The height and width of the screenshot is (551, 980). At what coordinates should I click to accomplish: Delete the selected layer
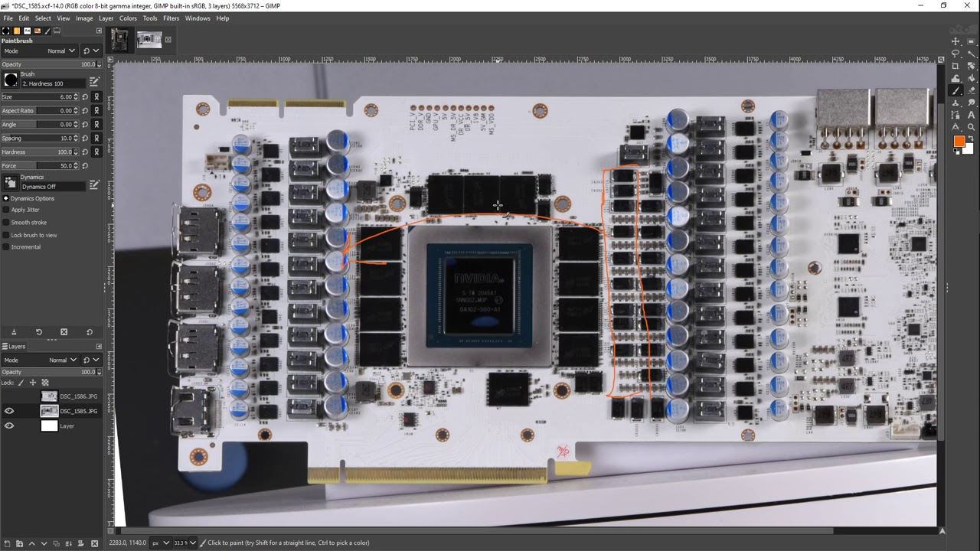94,543
